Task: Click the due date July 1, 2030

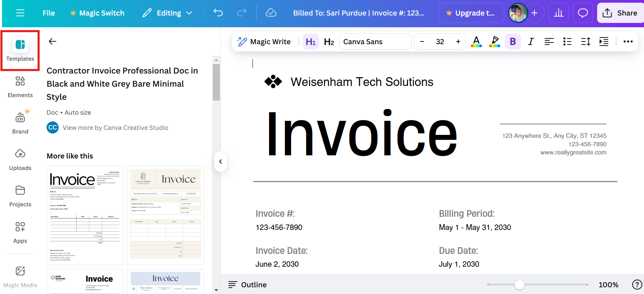Action: tap(459, 264)
